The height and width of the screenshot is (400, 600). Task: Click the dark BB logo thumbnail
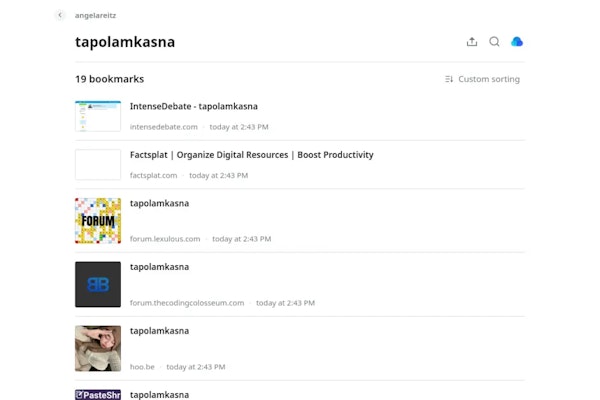98,284
